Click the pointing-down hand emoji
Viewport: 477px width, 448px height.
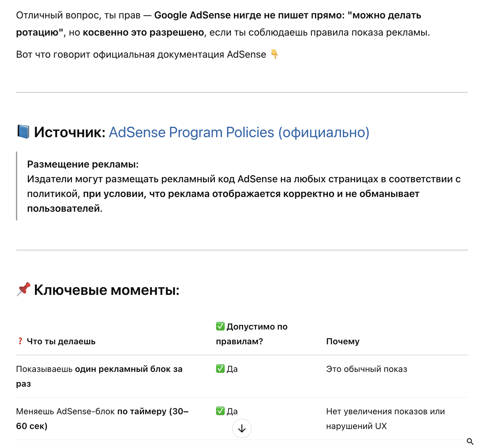coord(275,54)
